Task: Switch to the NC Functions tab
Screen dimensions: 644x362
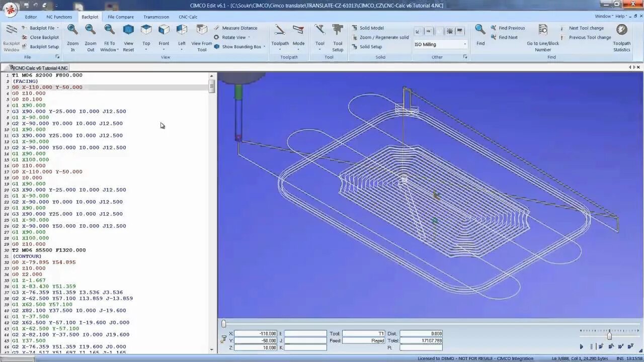Action: pyautogui.click(x=59, y=17)
